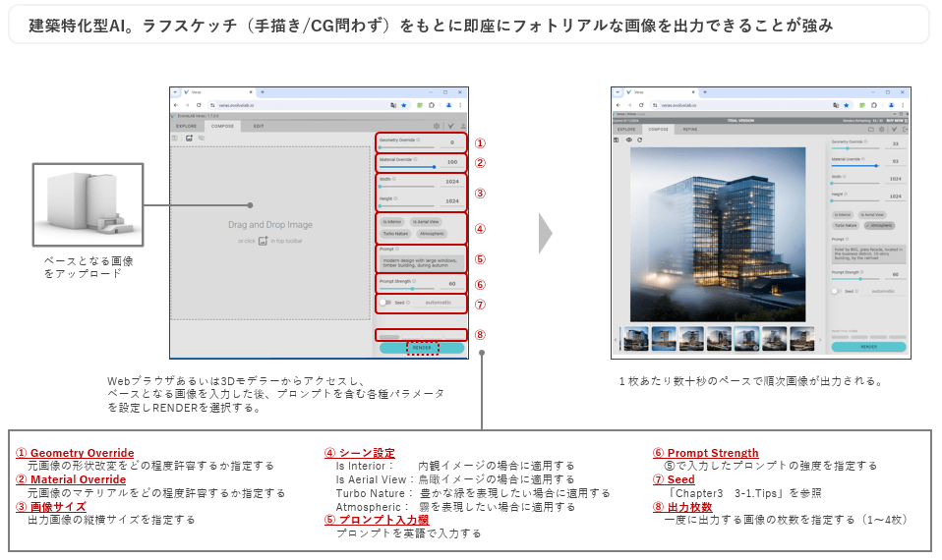Screen dimensions: 942x560
Task: Click the upload image icon in left Veras toolbar
Action: click(x=188, y=139)
